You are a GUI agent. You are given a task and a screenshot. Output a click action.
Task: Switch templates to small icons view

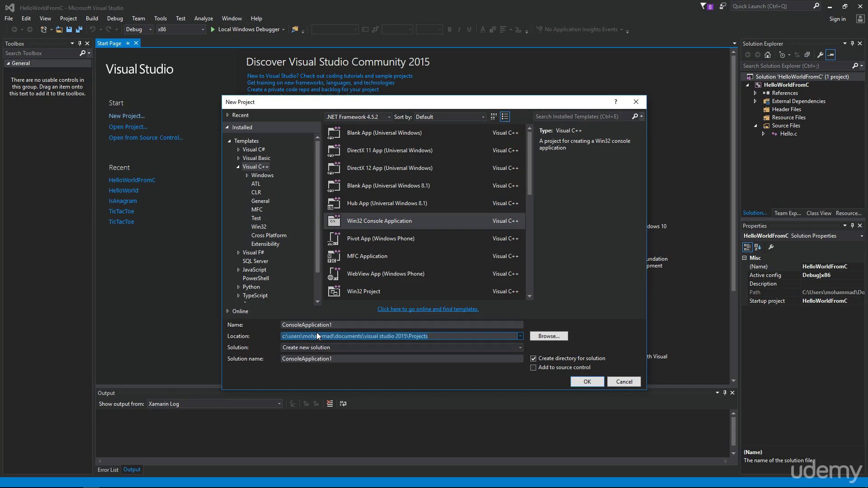tap(494, 117)
